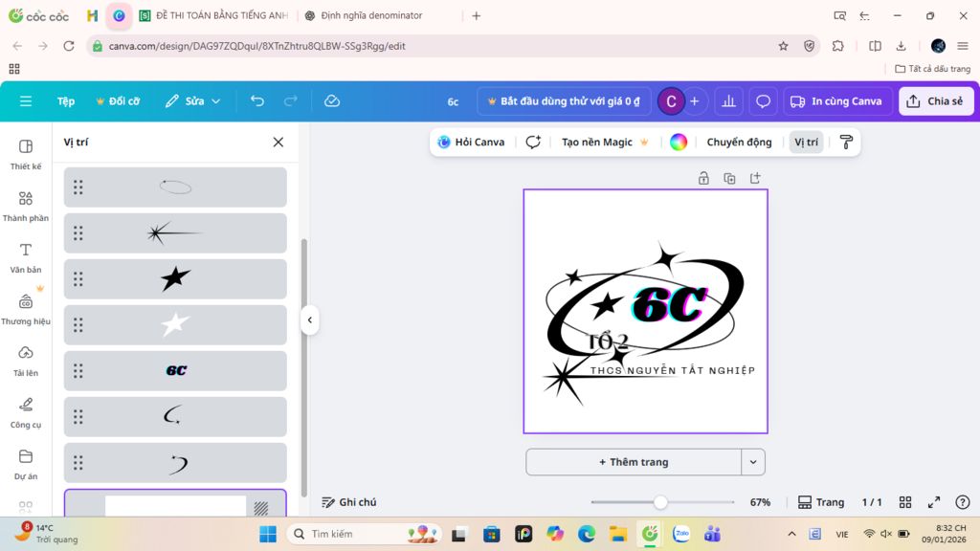Grab drag handle of ellipse layer

[x=78, y=187]
